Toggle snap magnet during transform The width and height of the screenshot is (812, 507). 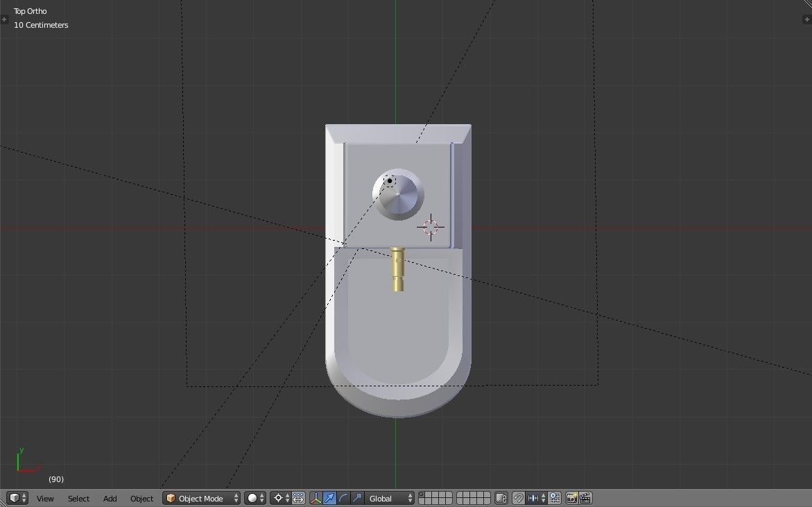(x=518, y=498)
